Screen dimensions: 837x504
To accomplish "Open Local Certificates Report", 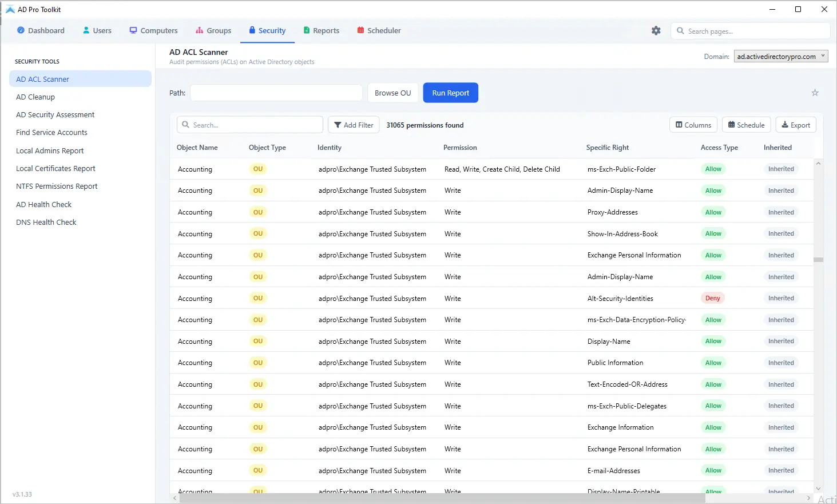I will pyautogui.click(x=55, y=168).
